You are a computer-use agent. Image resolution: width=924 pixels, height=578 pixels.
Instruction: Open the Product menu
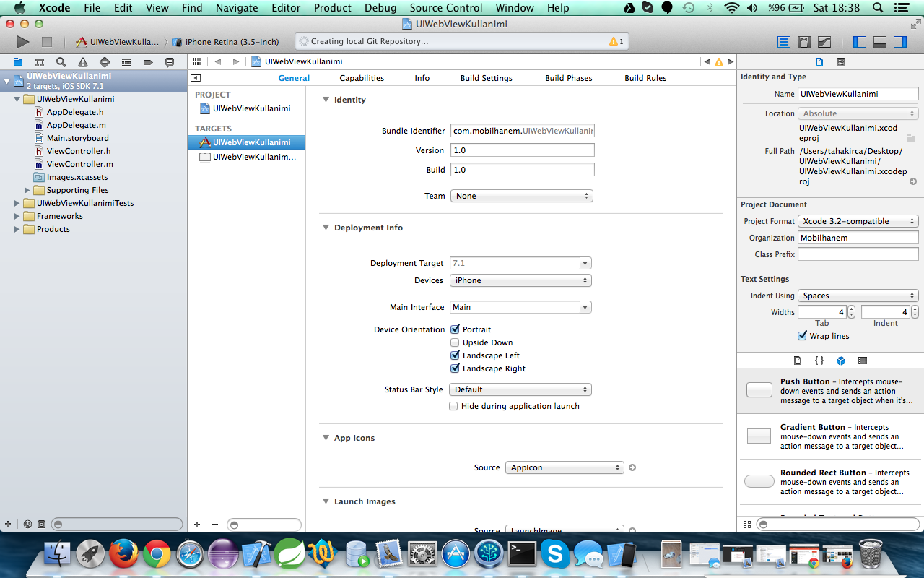point(333,8)
